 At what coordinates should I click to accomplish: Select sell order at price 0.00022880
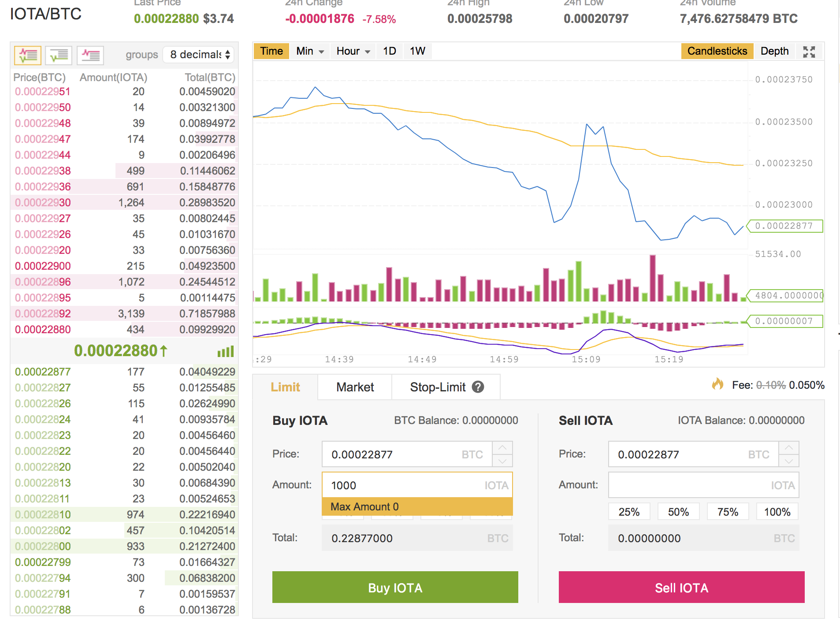[124, 330]
